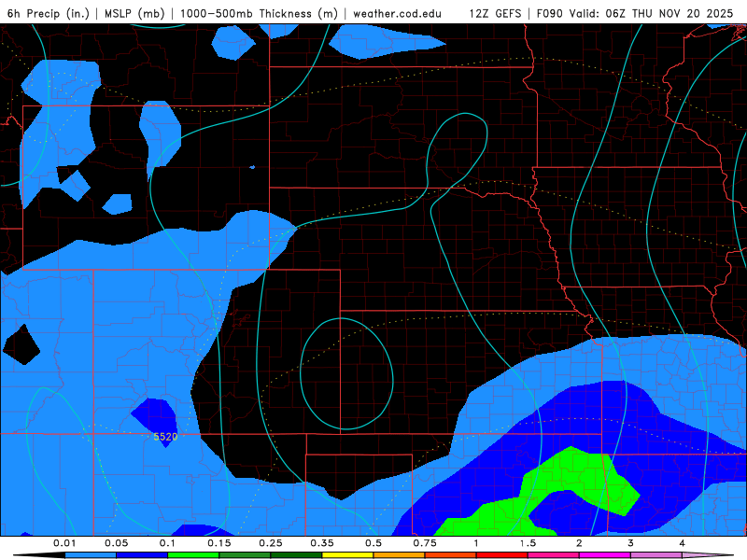
Task: Click the 'Valid: 06Z THU NOV 20 2025' text
Action: [x=651, y=13]
